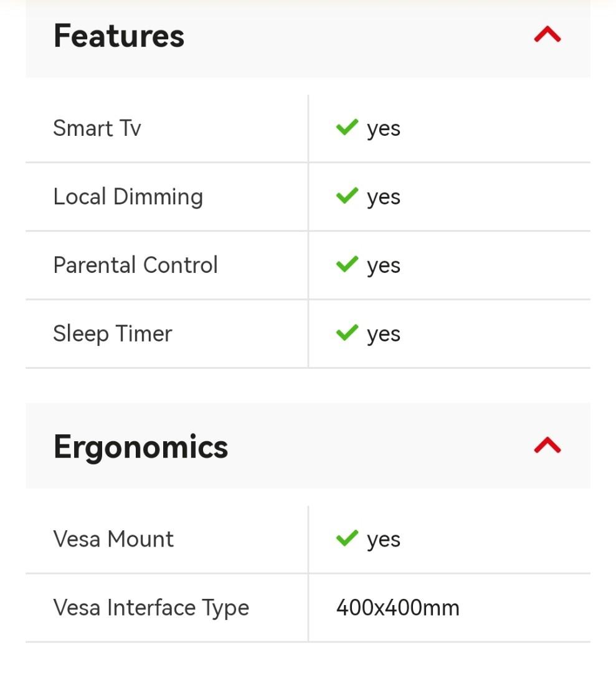
Task: Collapse the Ergonomics section chevron
Action: click(547, 445)
